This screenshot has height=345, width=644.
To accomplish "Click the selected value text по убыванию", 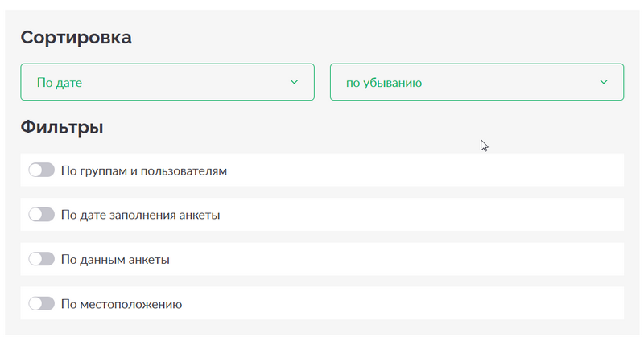I will 384,83.
